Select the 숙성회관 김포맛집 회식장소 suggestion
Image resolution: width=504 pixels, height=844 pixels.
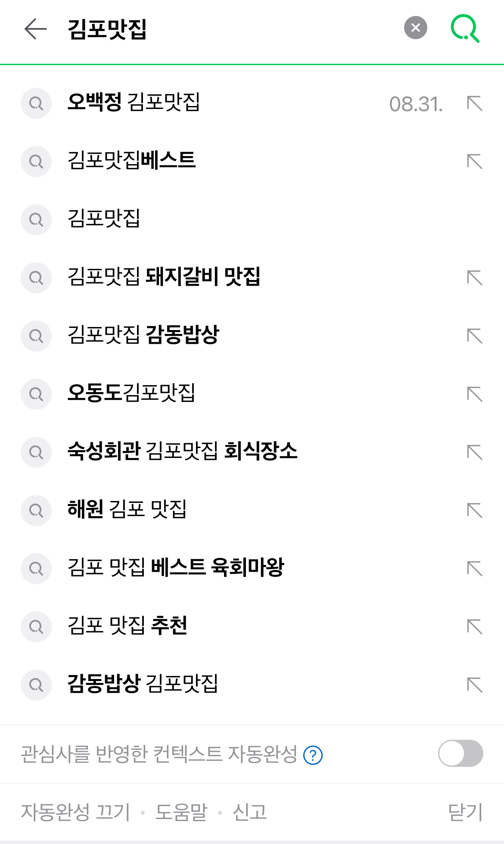point(182,452)
